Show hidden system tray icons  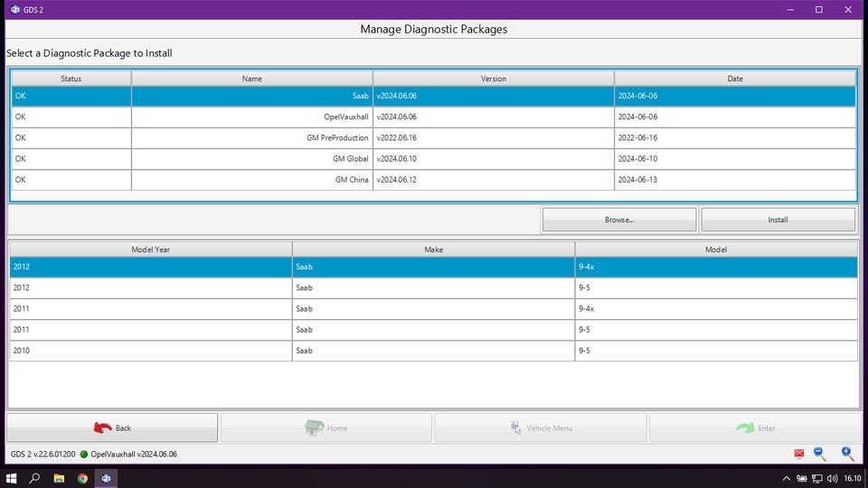coord(786,478)
